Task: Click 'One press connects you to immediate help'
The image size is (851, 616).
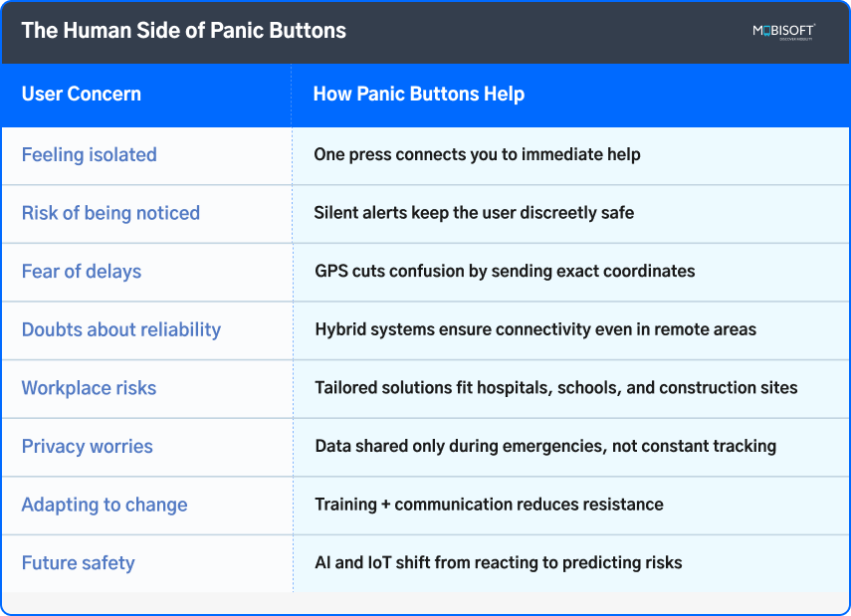Action: (x=477, y=154)
